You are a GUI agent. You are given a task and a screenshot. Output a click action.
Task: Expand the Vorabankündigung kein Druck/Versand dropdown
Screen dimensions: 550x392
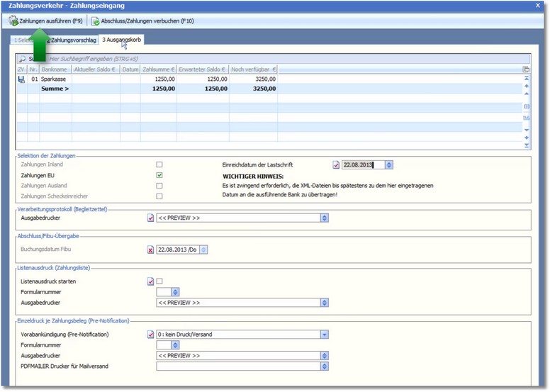[325, 335]
